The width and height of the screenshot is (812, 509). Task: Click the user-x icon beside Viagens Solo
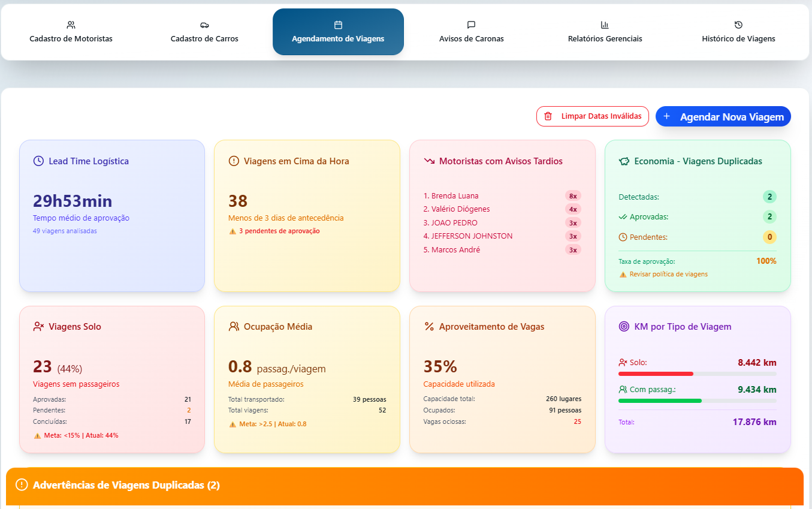coord(38,327)
